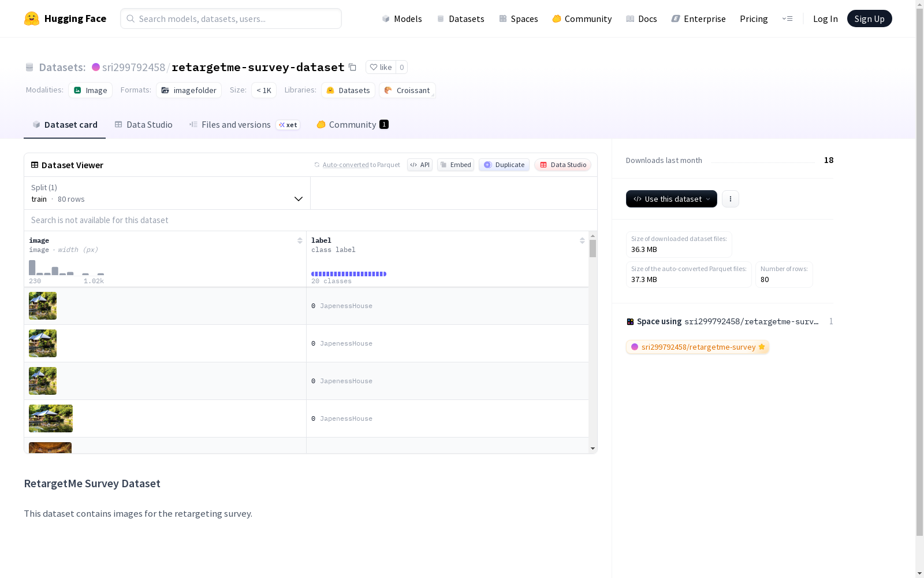Click the image width histogram
Screen dimensions: 924x578
(x=66, y=268)
